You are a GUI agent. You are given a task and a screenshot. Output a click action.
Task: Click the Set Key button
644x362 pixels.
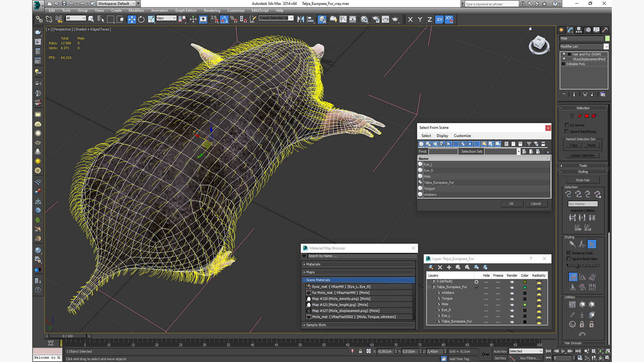500,358
